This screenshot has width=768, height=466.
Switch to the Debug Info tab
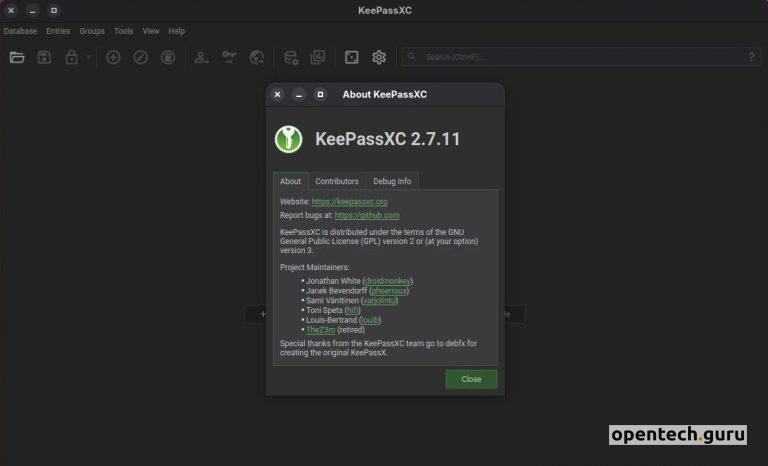tap(392, 181)
